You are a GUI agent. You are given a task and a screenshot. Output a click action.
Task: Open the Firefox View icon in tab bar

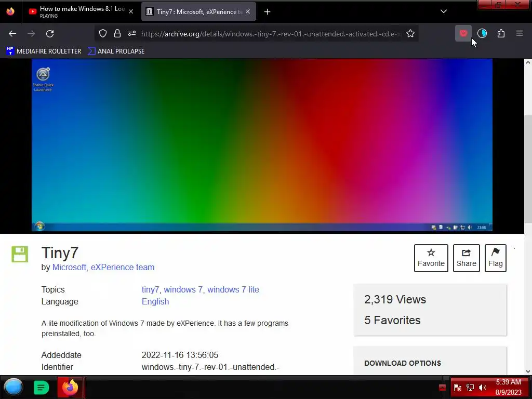tap(10, 11)
